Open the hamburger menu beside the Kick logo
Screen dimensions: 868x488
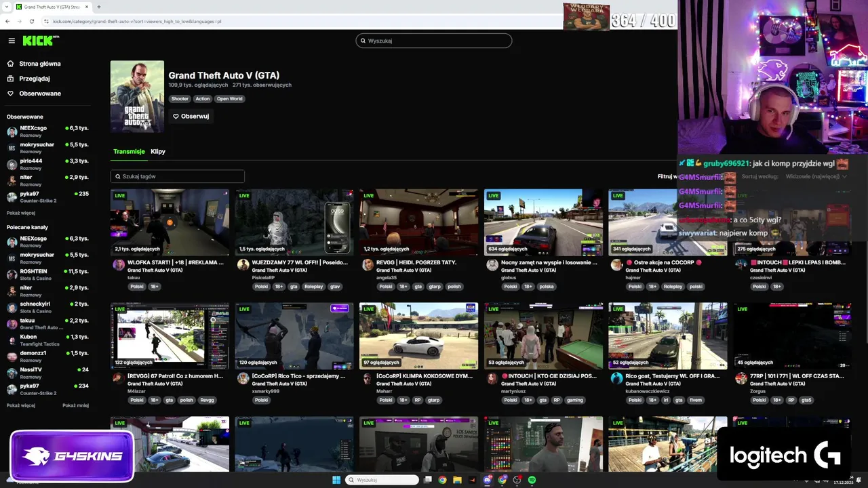[12, 41]
